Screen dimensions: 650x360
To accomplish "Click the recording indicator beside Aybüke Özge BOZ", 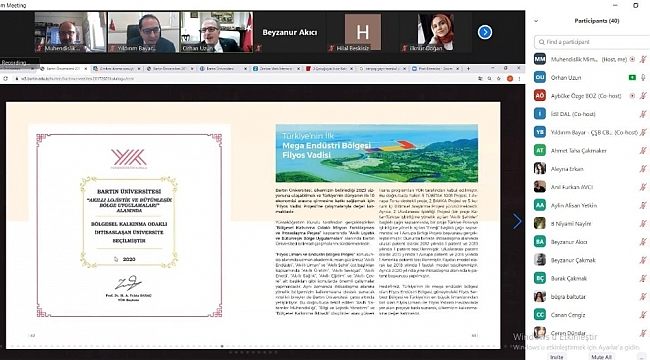I will pyautogui.click(x=632, y=96).
